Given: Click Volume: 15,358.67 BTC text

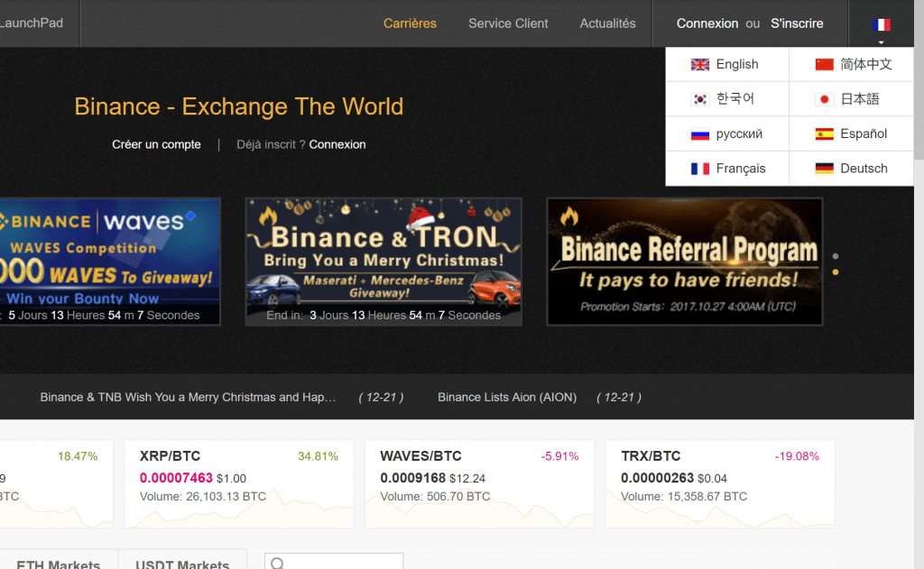Looking at the screenshot, I should tap(684, 497).
